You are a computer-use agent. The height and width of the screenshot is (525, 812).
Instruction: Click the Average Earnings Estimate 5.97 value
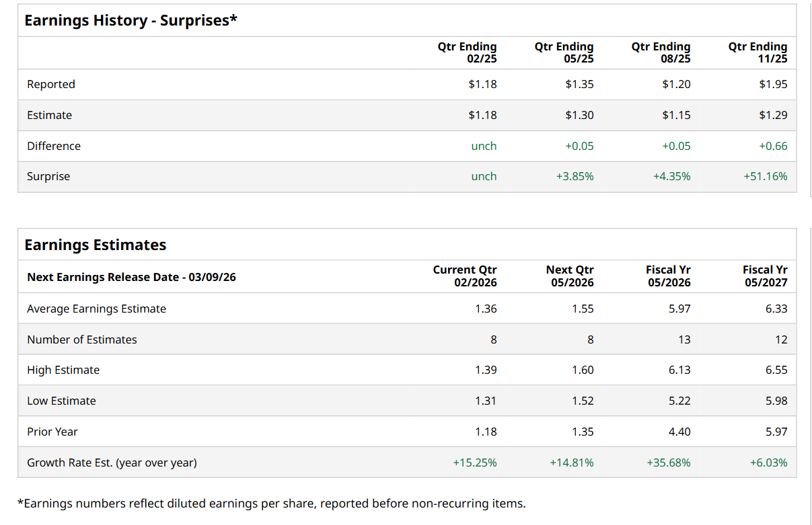pos(679,309)
